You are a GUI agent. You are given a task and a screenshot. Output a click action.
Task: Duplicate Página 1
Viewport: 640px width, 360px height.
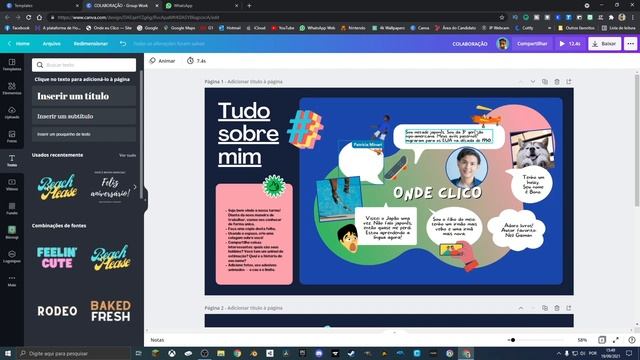[x=544, y=82]
